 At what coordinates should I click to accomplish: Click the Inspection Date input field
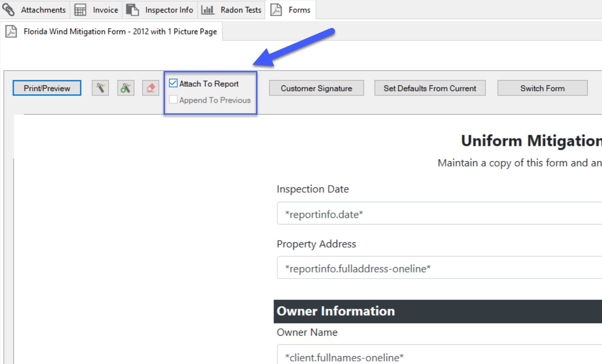(x=393, y=213)
